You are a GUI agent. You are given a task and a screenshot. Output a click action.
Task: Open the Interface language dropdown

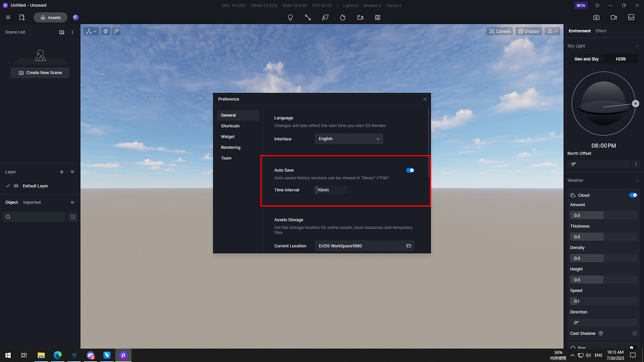(x=349, y=139)
